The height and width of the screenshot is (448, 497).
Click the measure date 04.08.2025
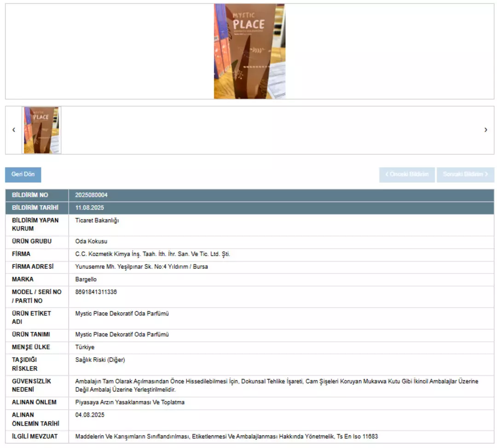tap(90, 415)
